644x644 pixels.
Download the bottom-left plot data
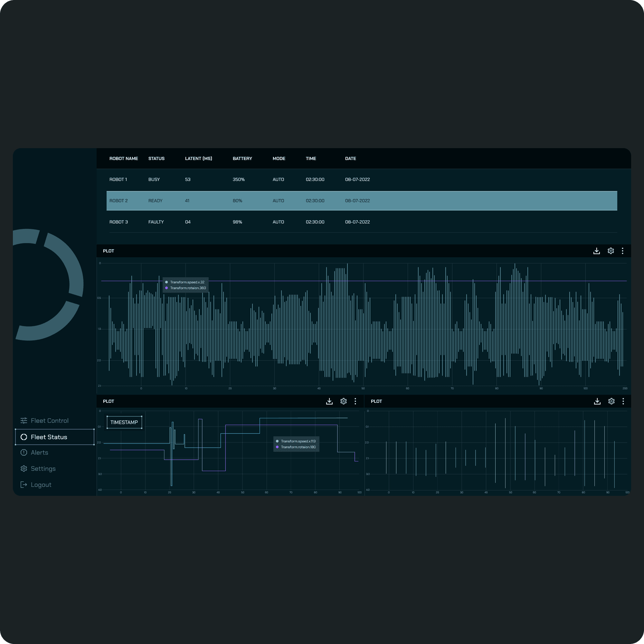coord(329,401)
